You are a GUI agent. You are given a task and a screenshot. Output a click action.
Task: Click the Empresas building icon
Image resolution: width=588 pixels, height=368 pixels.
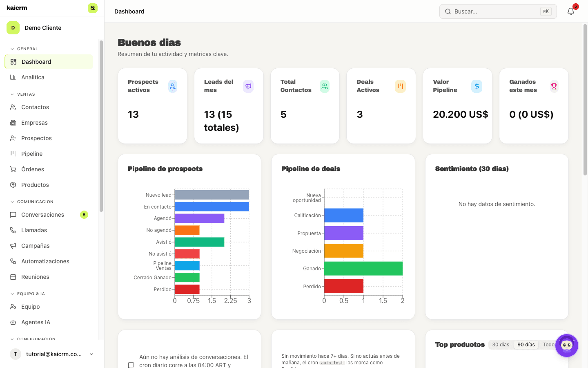click(13, 123)
